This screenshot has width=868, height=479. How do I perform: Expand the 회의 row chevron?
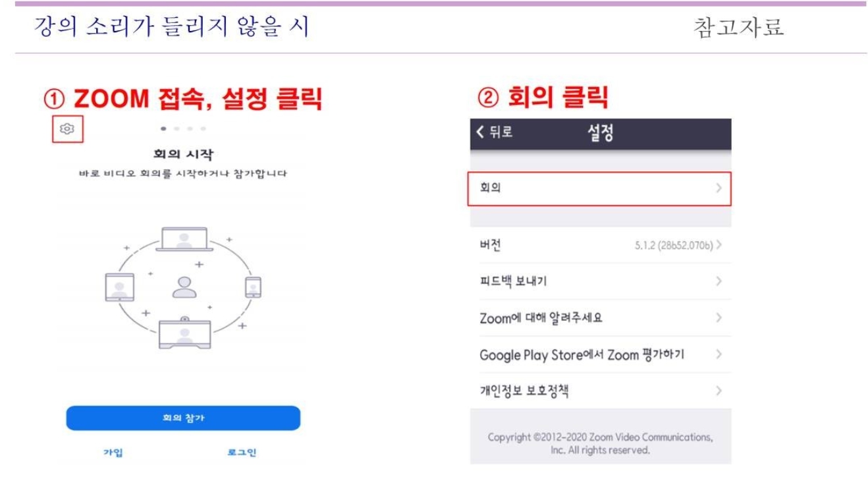(719, 188)
